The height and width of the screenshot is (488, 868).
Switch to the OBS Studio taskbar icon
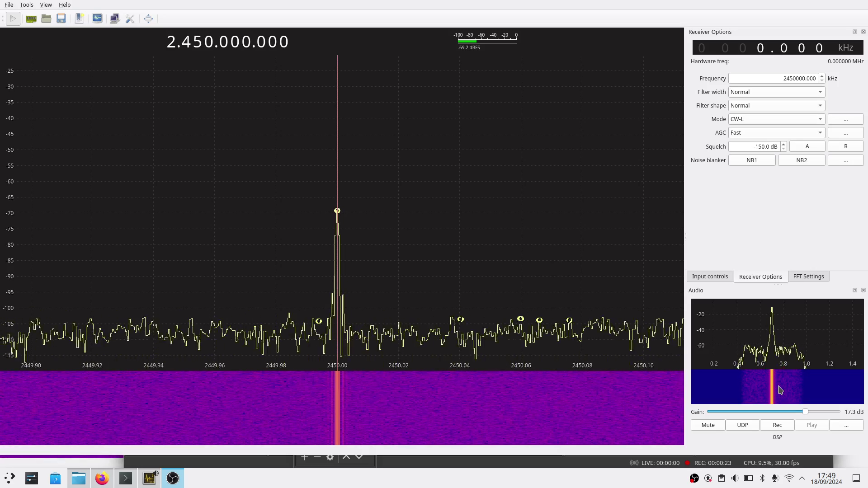click(173, 478)
